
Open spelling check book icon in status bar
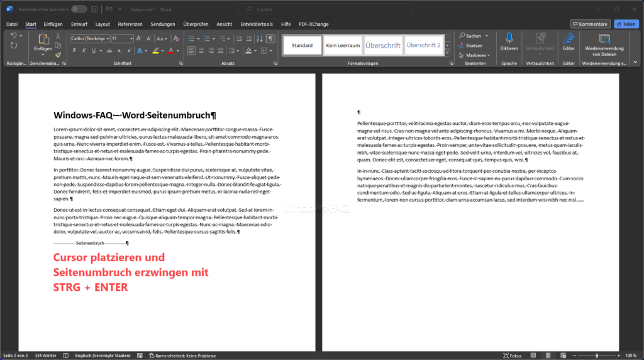pyautogui.click(x=65, y=356)
